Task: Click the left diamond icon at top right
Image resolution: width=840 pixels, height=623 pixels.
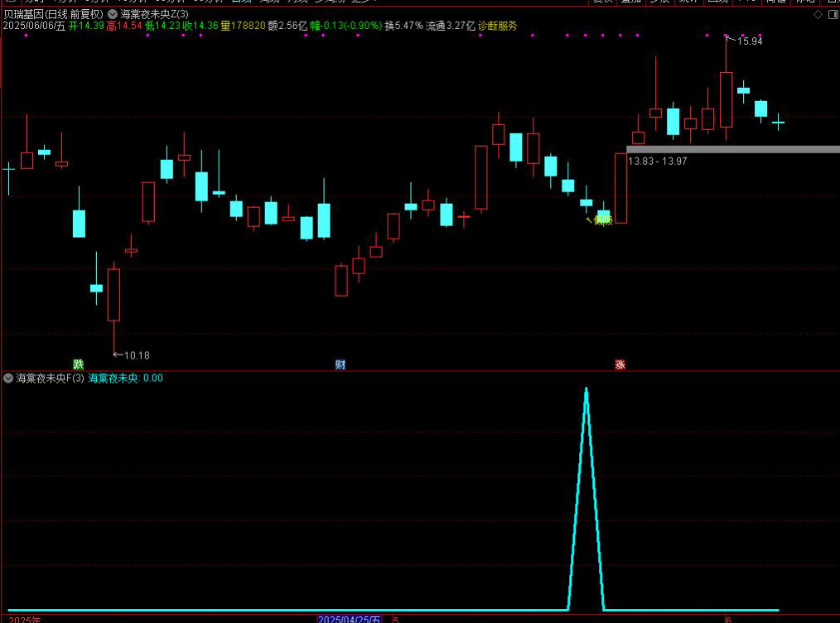Action: coord(818,14)
